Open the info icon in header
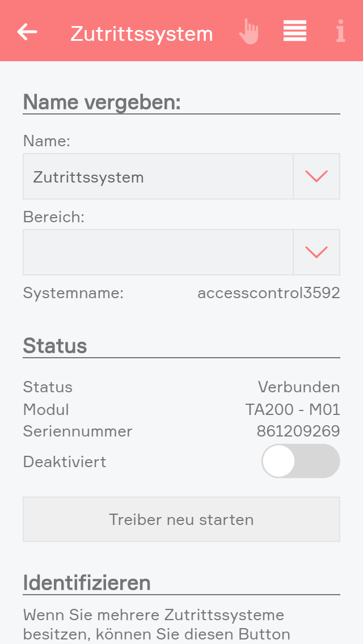 coord(340,32)
